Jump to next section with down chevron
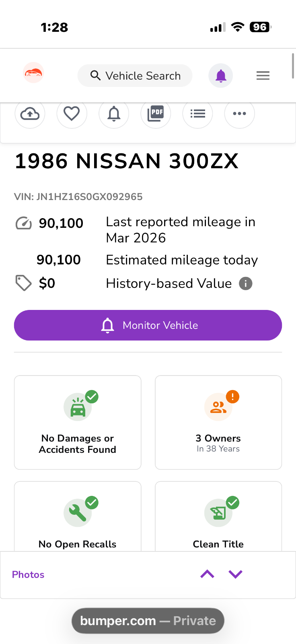Image resolution: width=296 pixels, height=644 pixels. click(235, 574)
